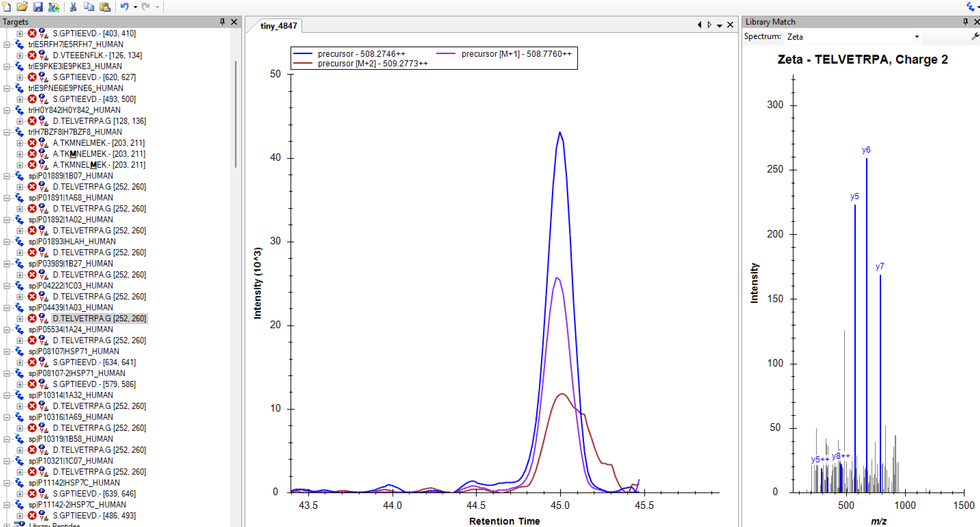
Task: Pin the Targets panel
Action: coord(222,22)
